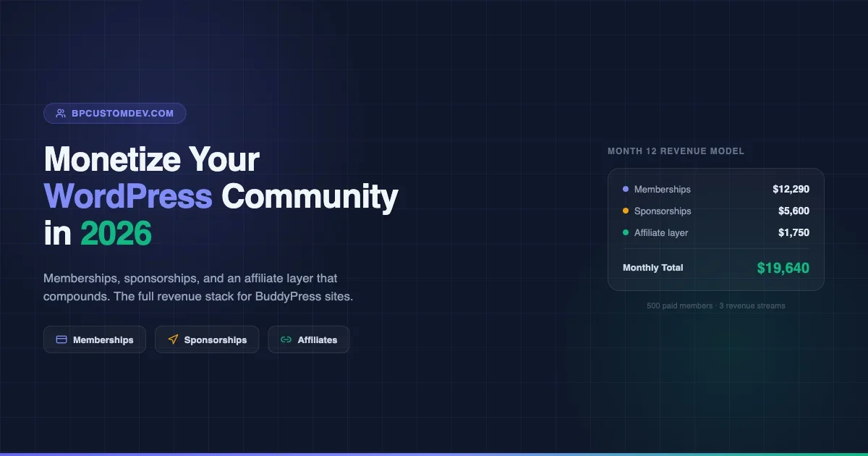Select the Sponsorships pill button
The width and height of the screenshot is (868, 456).
tap(207, 339)
